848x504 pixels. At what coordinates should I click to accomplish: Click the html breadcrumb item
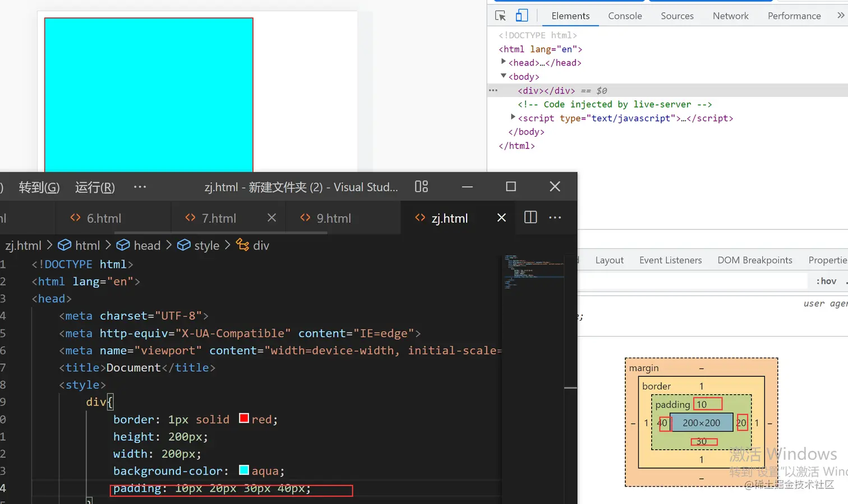coord(79,246)
